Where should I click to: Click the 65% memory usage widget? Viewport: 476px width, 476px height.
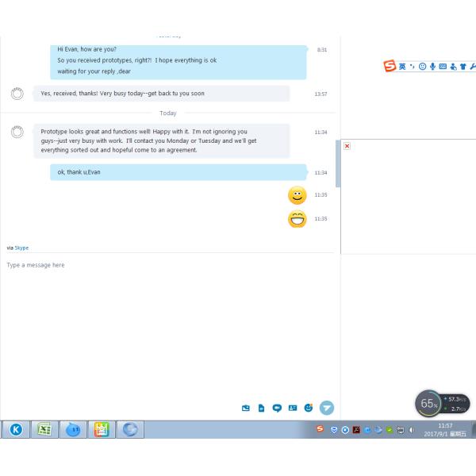point(429,404)
